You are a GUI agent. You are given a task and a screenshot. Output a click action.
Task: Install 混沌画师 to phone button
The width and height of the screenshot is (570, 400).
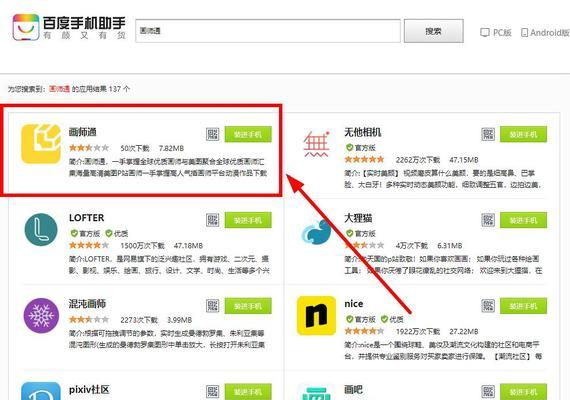click(248, 306)
